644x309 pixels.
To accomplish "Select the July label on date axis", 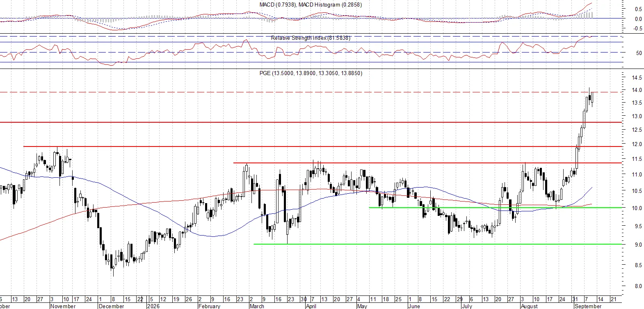I will tap(467, 306).
